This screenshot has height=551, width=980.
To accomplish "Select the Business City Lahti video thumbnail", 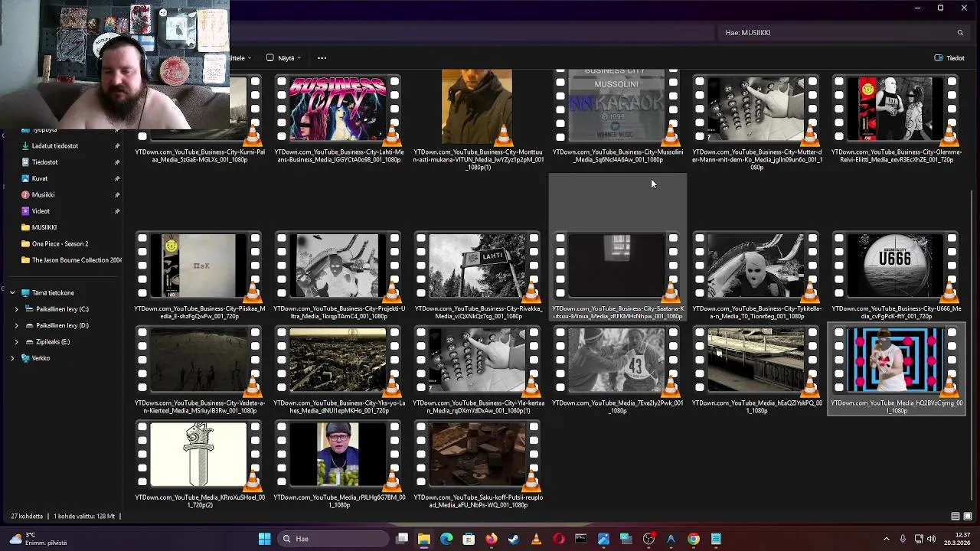I will (x=338, y=109).
